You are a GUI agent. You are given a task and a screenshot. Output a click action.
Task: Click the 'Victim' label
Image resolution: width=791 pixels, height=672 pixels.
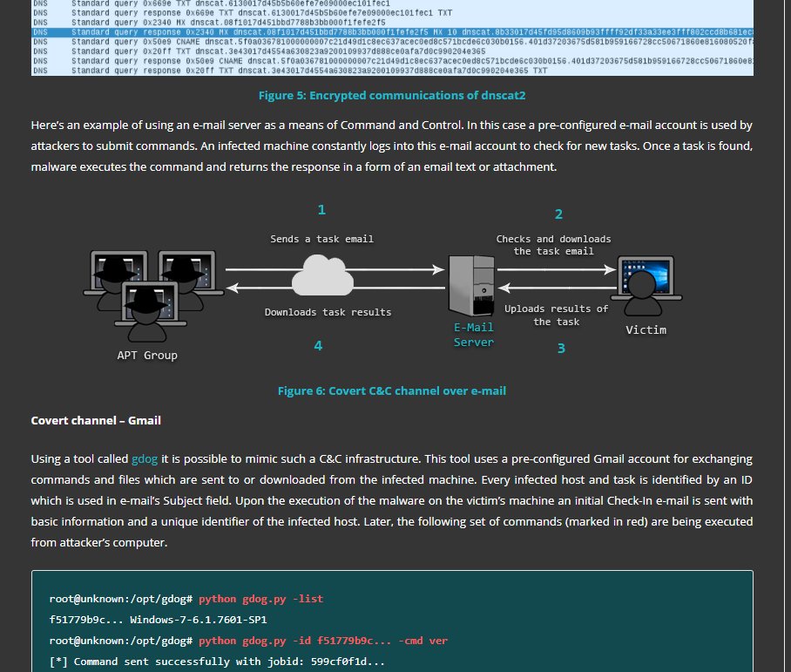tap(646, 329)
